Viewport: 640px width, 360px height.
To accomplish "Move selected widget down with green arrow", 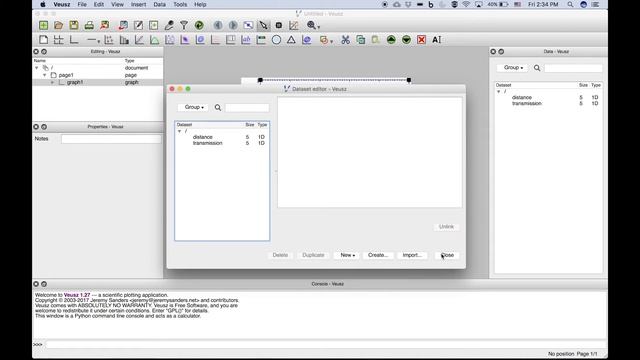I will point(406,40).
